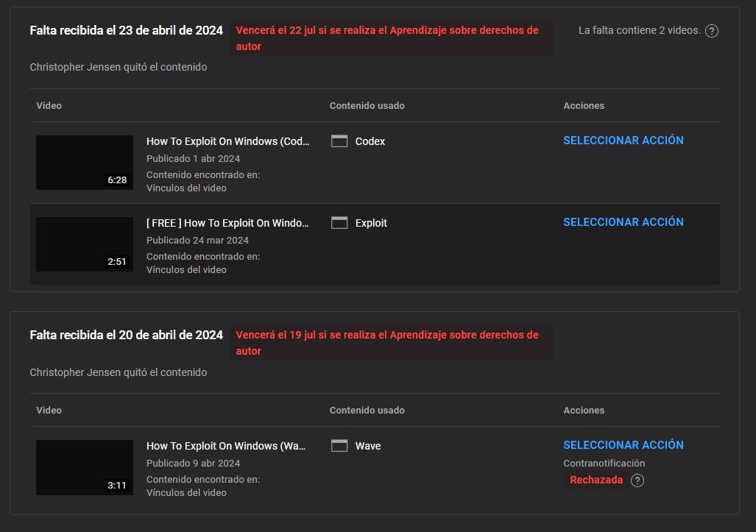This screenshot has height=532, width=756.
Task: Click 'Video' column header in 23 abril table
Action: click(49, 105)
